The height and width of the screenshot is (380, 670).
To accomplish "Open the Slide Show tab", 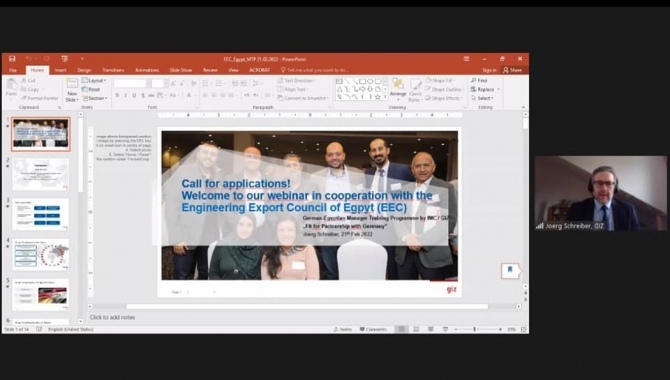I will (x=181, y=70).
